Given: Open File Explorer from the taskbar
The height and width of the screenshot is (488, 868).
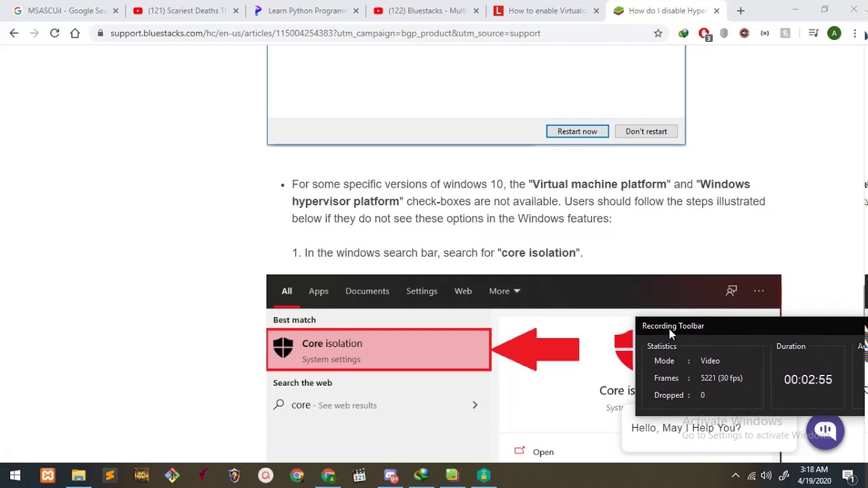Looking at the screenshot, I should click(x=79, y=476).
